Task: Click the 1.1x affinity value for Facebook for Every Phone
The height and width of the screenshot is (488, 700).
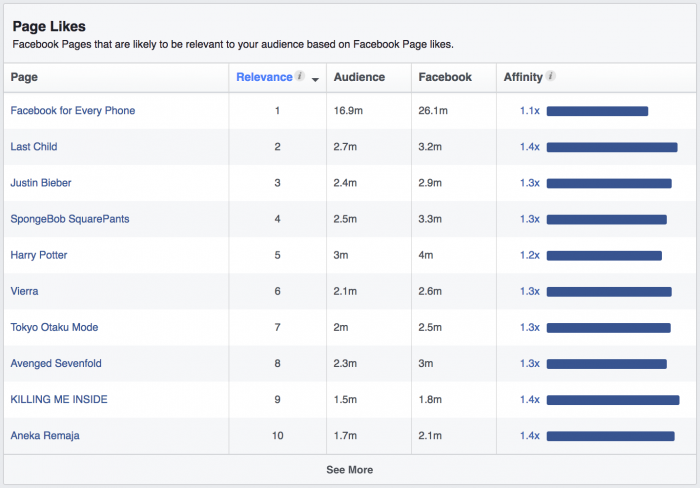Action: (x=529, y=111)
